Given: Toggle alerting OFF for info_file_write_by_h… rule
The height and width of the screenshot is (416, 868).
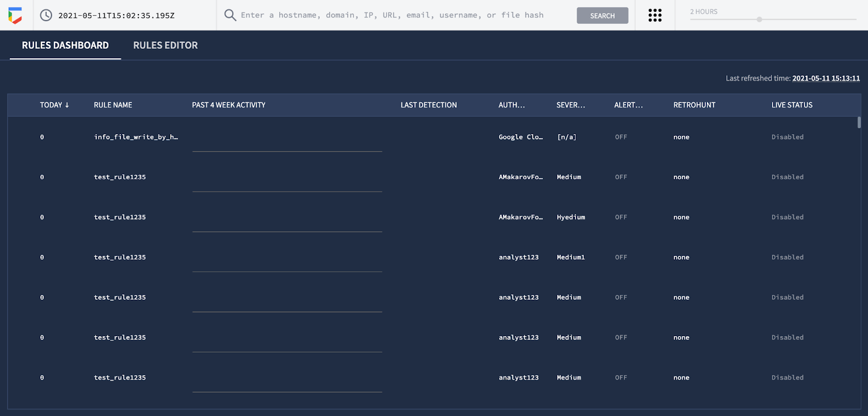Looking at the screenshot, I should 621,137.
